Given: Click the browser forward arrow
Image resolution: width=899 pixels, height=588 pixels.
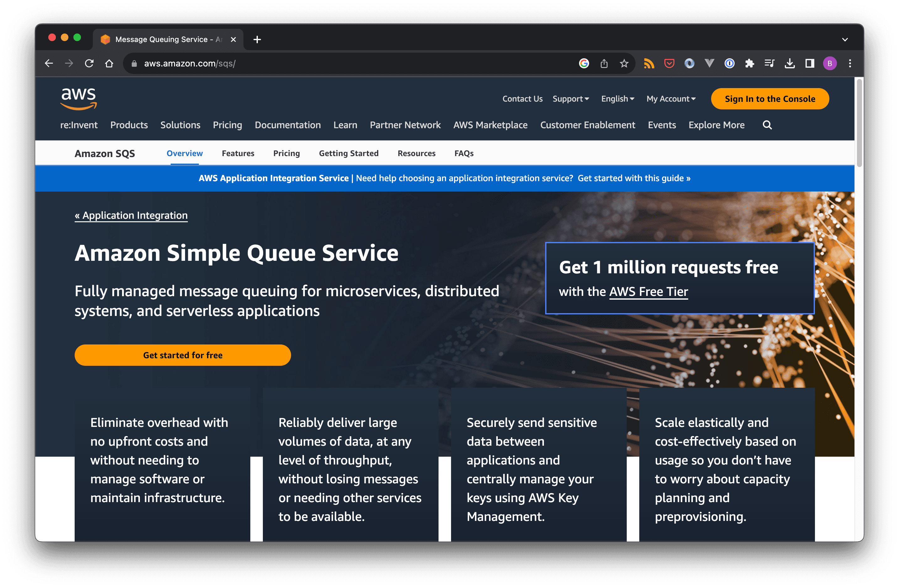Looking at the screenshot, I should (x=69, y=63).
